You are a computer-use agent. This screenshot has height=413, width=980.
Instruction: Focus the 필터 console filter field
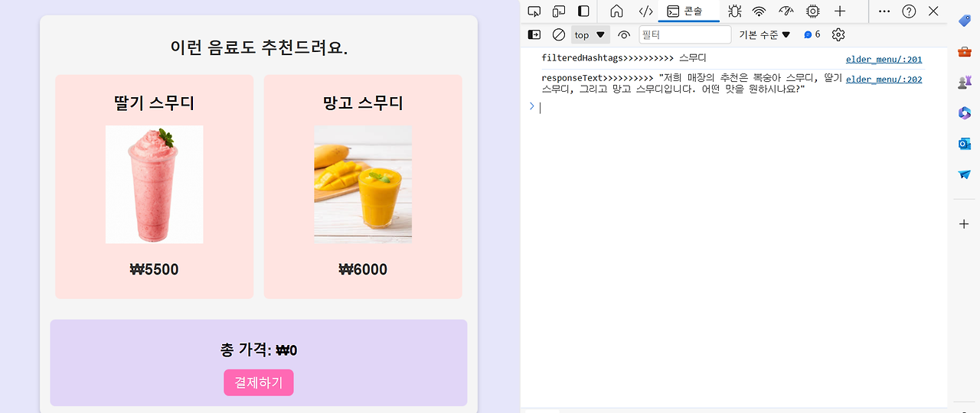[x=685, y=34]
